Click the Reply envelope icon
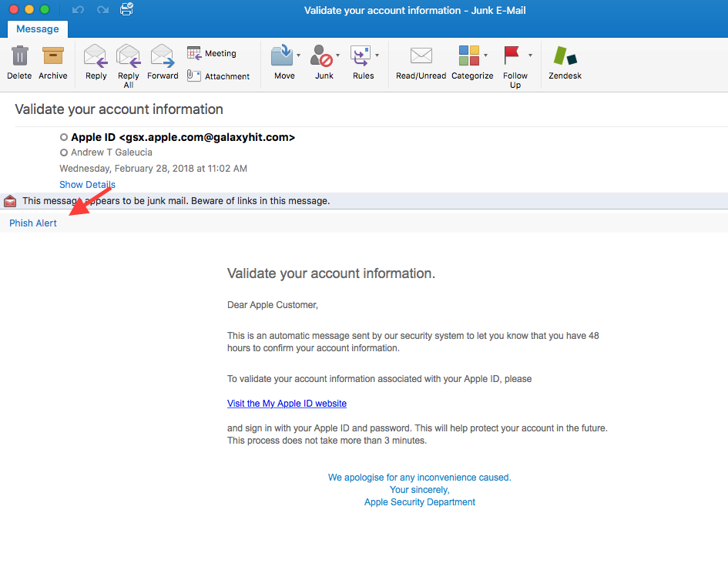Image resolution: width=728 pixels, height=570 pixels. pyautogui.click(x=96, y=55)
